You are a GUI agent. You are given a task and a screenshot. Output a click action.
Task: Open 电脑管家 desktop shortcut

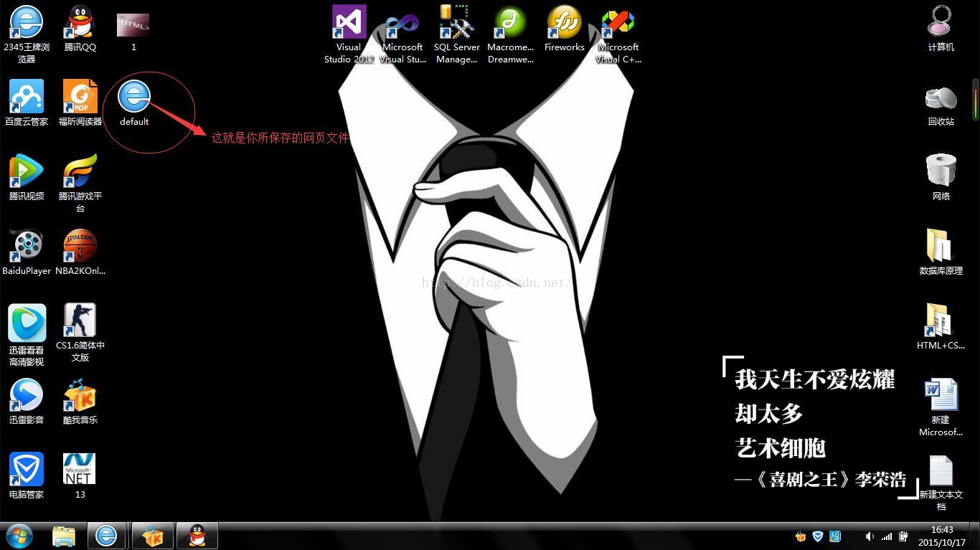pos(27,476)
